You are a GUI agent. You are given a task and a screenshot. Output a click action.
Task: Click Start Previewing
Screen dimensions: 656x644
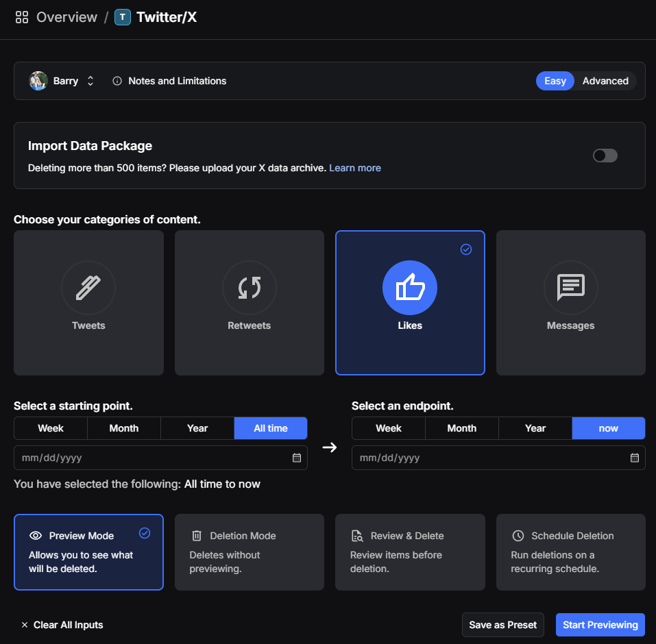point(600,625)
